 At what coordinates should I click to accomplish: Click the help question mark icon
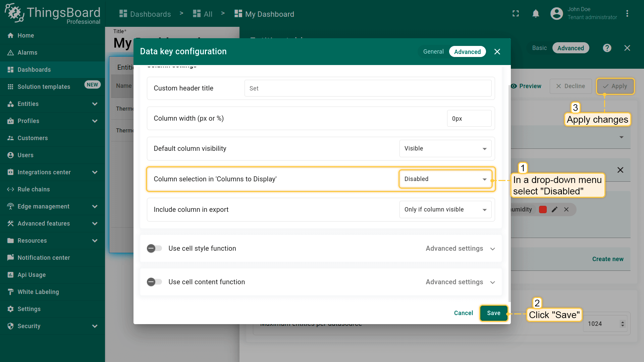tap(607, 48)
